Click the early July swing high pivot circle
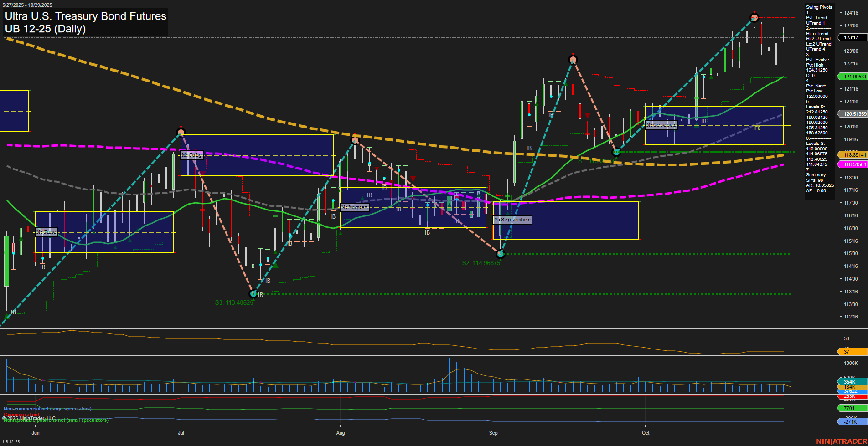 click(181, 133)
